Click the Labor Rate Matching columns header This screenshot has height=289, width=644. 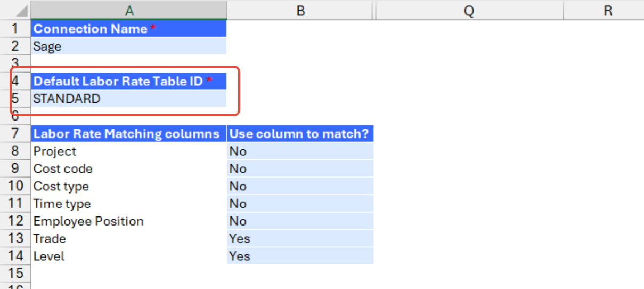coord(129,134)
